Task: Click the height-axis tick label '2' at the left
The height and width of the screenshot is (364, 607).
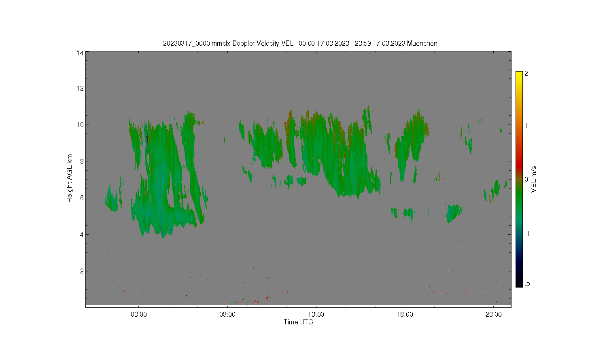Action: pos(82,271)
